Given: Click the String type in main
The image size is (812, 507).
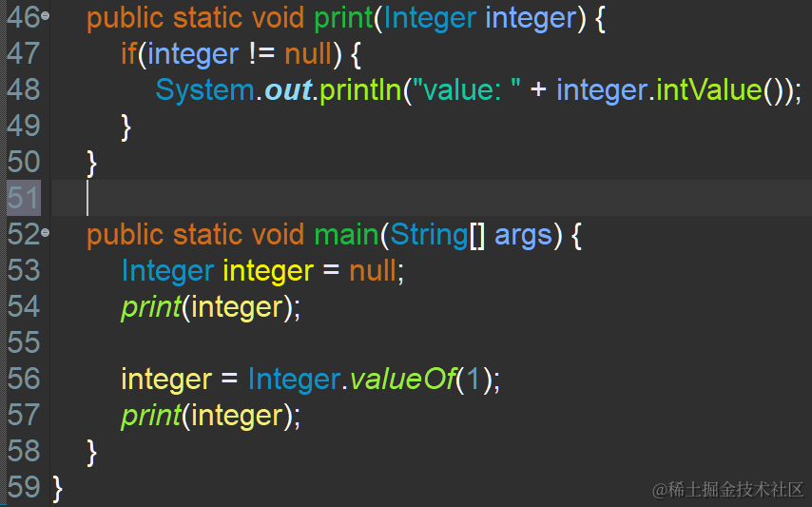Looking at the screenshot, I should [429, 235].
